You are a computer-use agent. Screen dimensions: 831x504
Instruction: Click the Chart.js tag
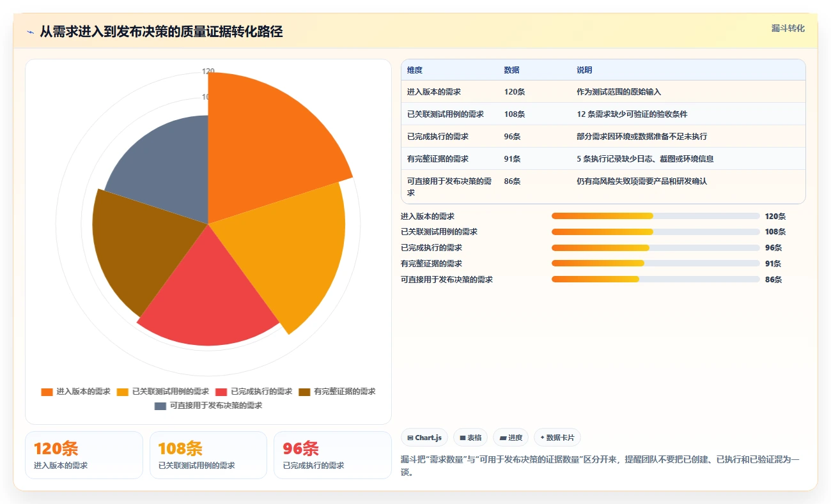pos(424,438)
